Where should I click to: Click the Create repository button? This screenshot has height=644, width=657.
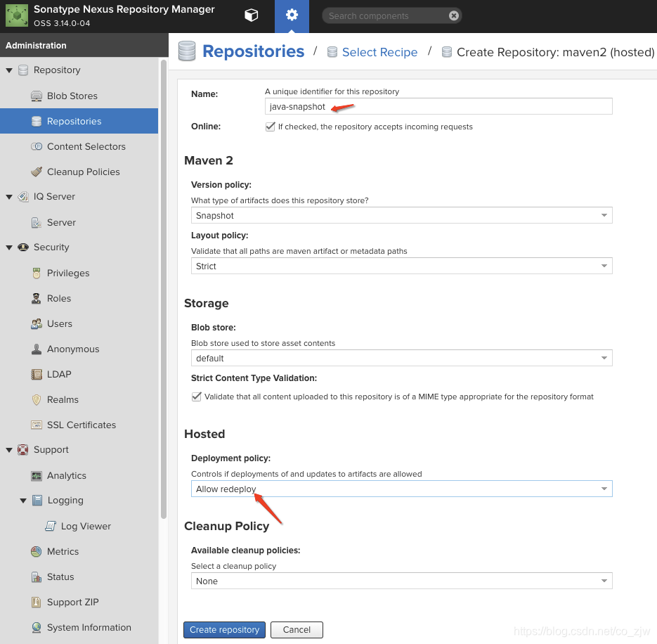point(224,630)
